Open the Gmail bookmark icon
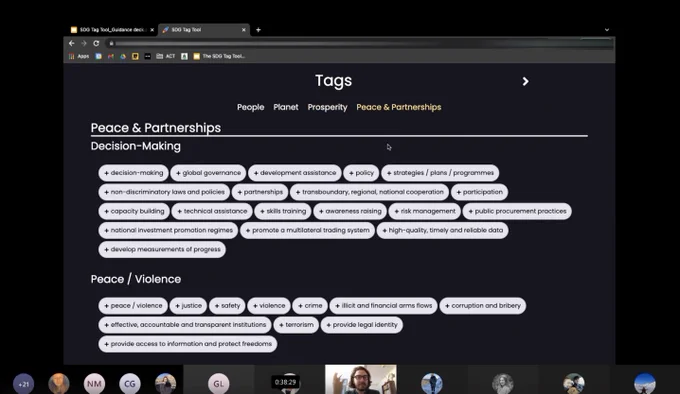680x394 pixels. [x=111, y=56]
